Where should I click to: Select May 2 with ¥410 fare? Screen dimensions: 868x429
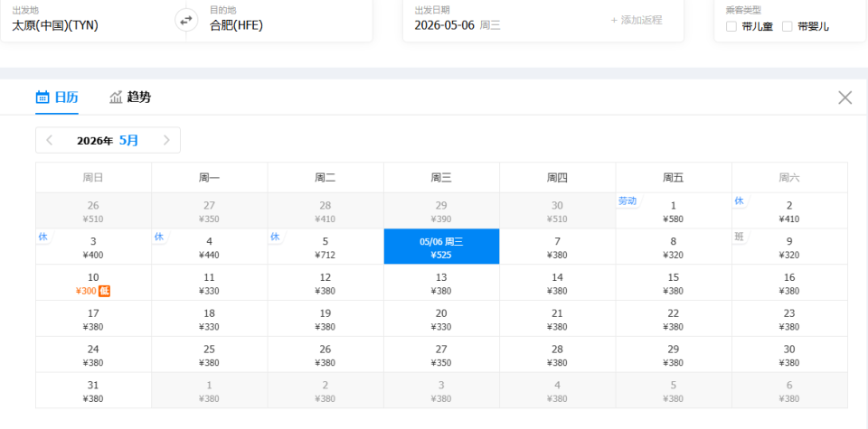(790, 210)
